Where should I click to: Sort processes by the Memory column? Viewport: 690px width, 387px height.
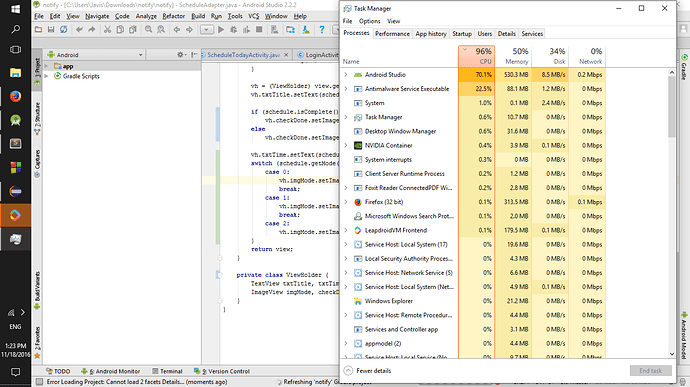(513, 56)
